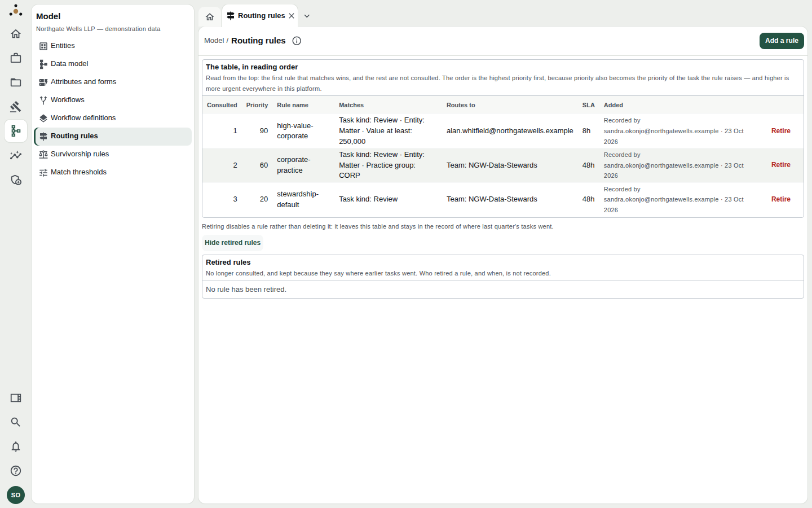Click the analytics chart icon in rail

[16, 155]
